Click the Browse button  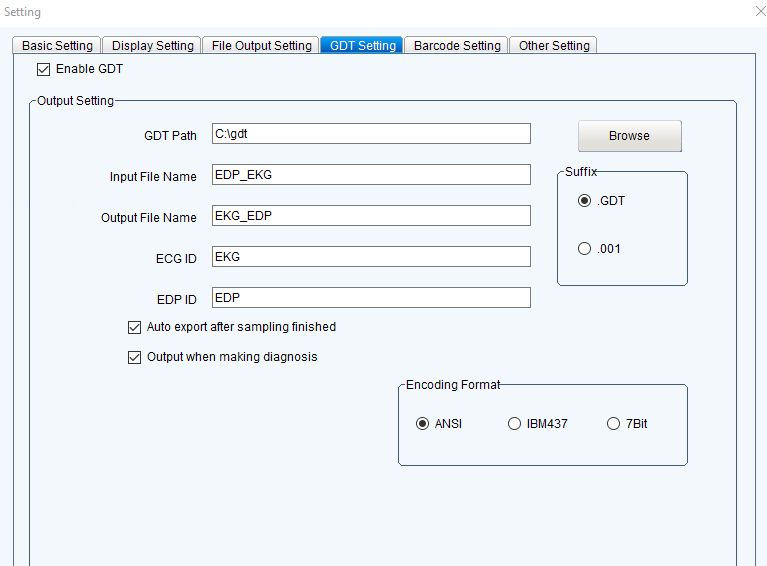pos(629,136)
